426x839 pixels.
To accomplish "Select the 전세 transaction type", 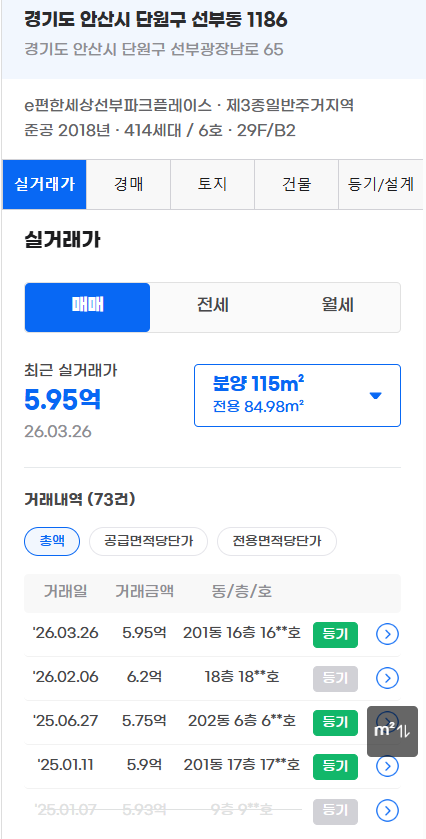I will click(212, 307).
